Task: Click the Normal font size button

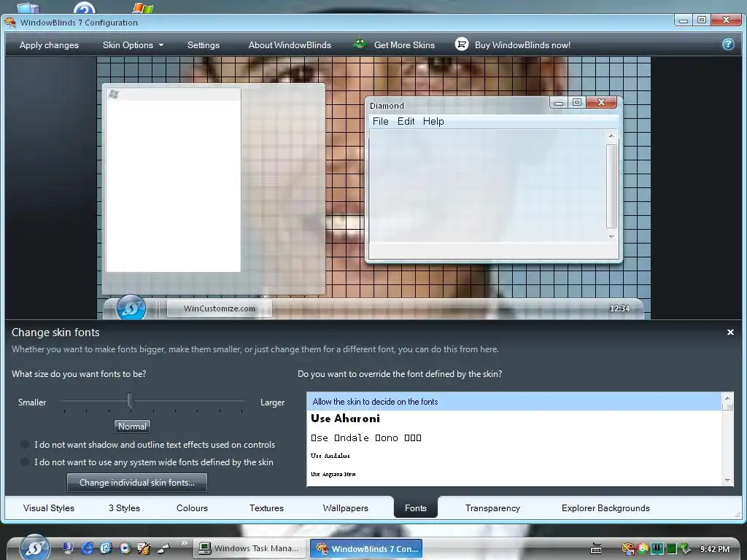Action: point(133,426)
